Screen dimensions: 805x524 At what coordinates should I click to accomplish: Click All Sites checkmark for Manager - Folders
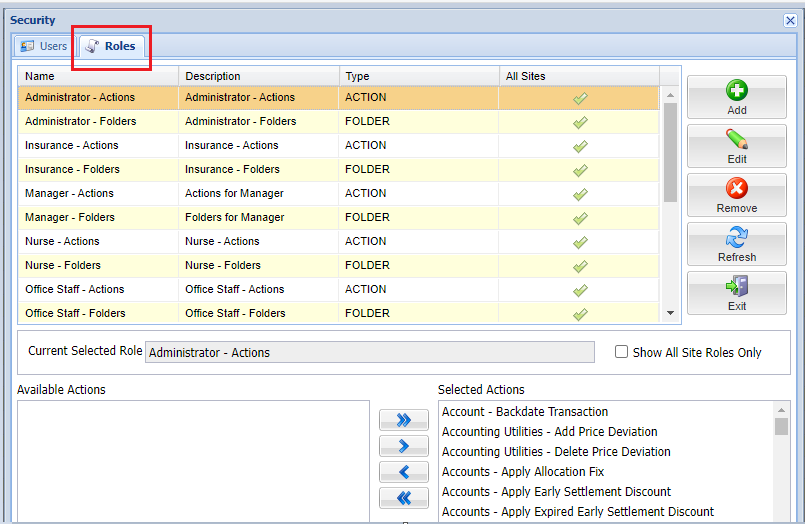point(580,218)
